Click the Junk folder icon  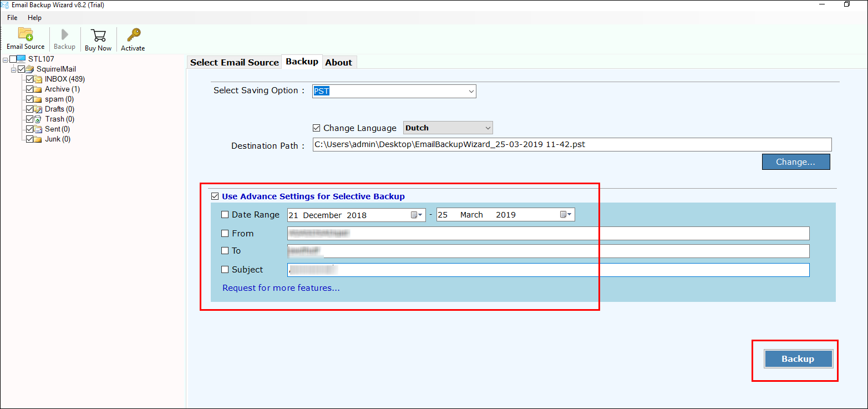tap(38, 139)
